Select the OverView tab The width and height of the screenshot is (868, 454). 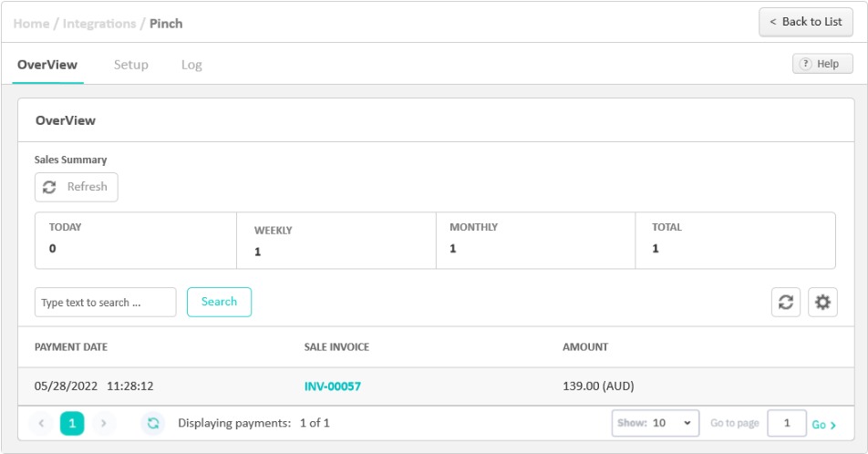click(x=47, y=65)
